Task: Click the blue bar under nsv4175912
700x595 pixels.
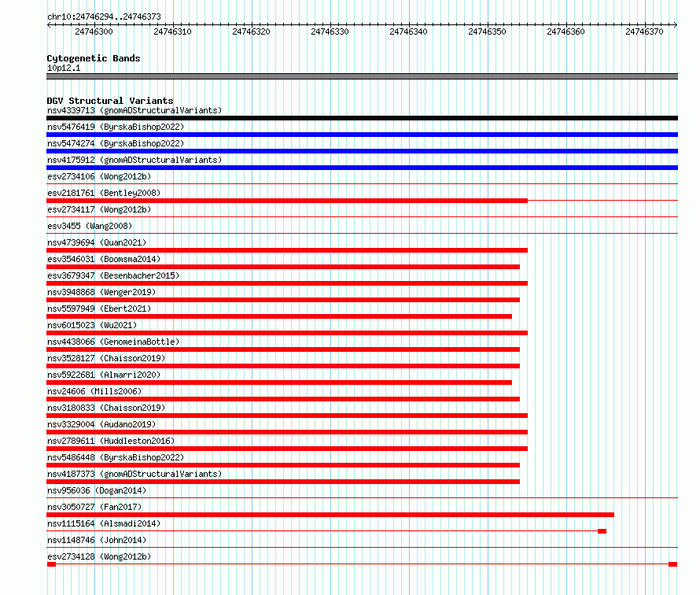Action: click(362, 168)
